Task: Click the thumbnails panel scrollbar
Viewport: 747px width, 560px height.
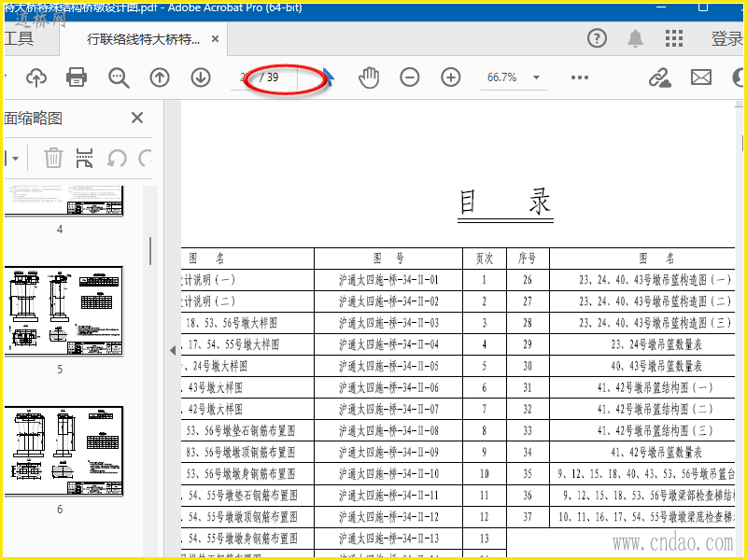Action: pos(150,251)
